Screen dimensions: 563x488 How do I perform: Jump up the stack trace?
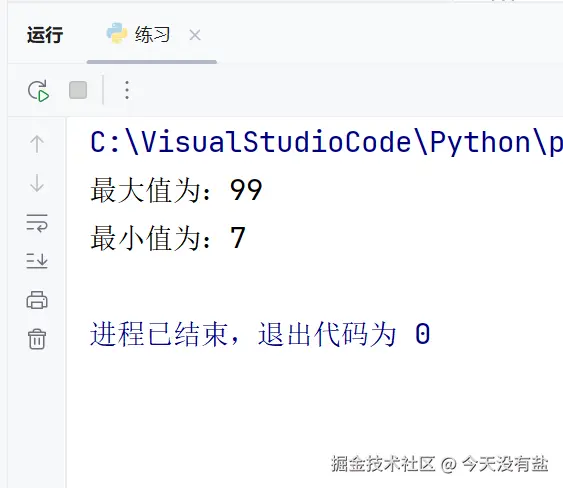click(x=37, y=144)
